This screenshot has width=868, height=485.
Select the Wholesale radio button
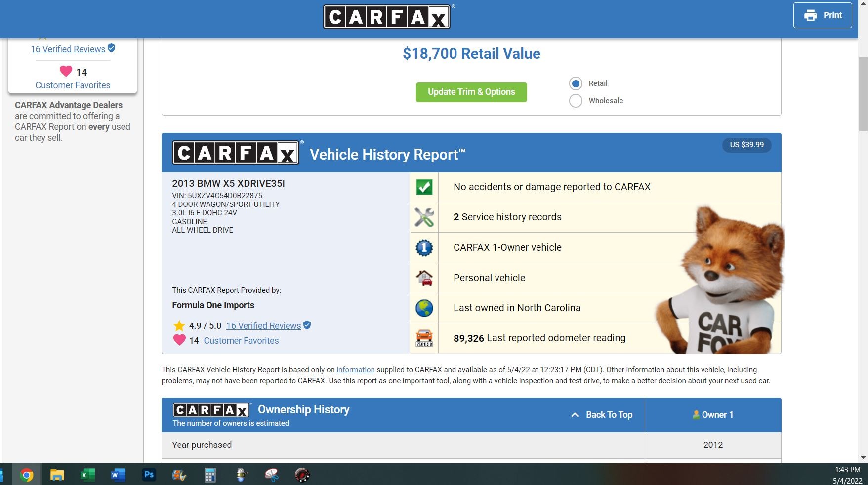[576, 101]
